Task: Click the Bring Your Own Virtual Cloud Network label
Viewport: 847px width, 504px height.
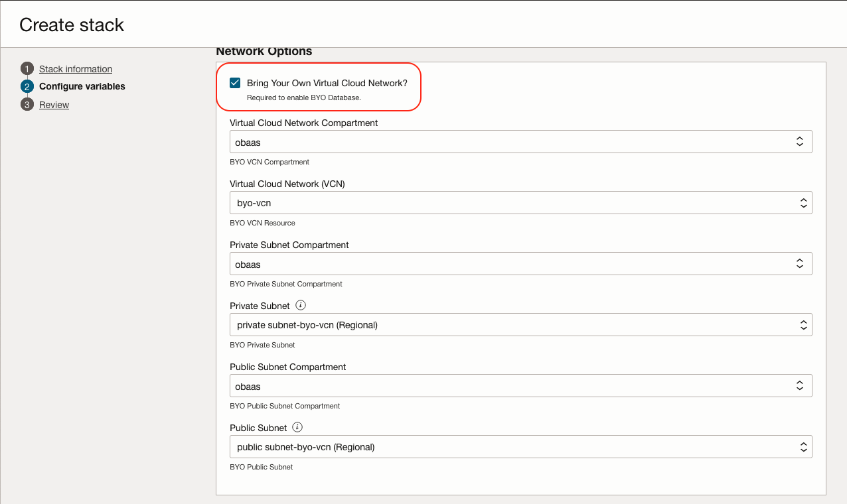Action: [x=327, y=83]
